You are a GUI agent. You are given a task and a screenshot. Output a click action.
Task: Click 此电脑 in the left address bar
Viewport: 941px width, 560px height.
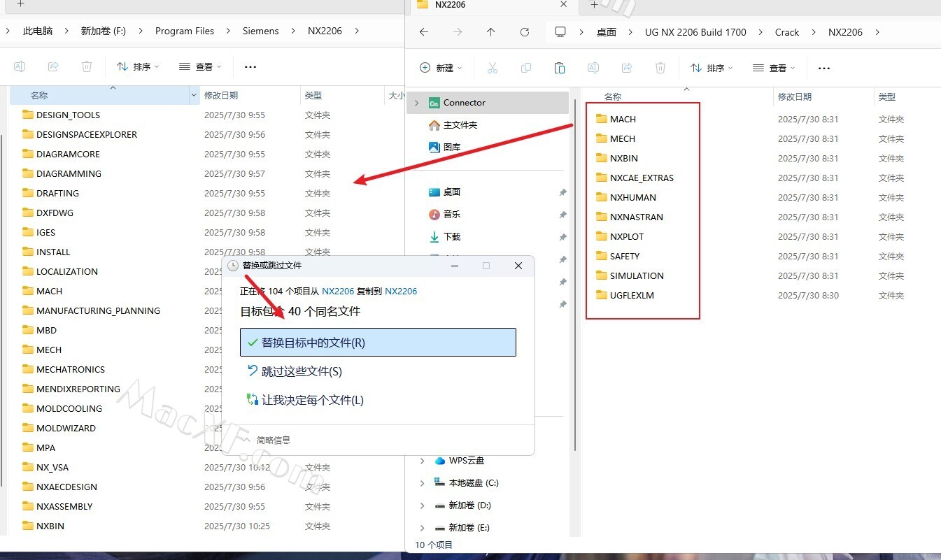pos(38,31)
